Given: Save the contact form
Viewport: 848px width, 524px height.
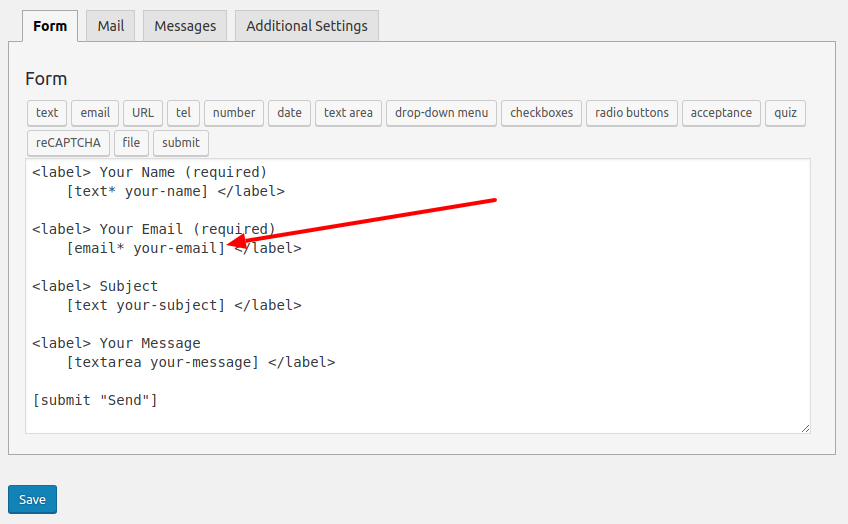Looking at the screenshot, I should pos(32,500).
